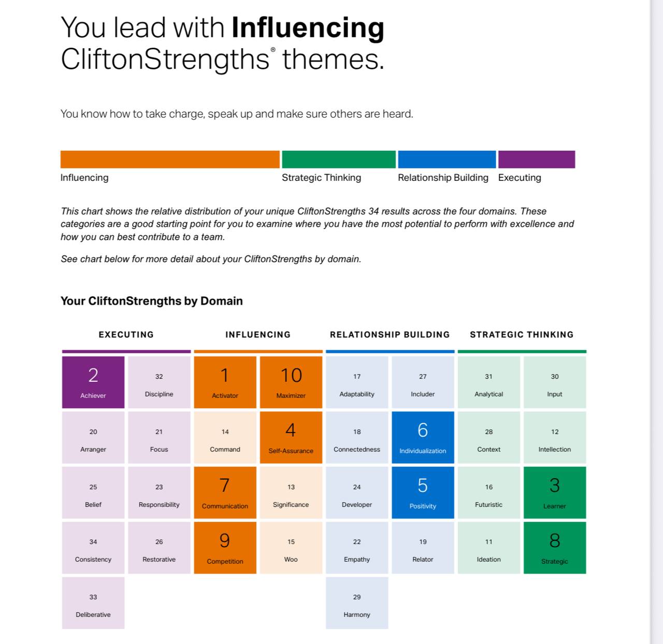Click the blue Individualization tile ranked 6
The height and width of the screenshot is (644, 663).
(423, 437)
